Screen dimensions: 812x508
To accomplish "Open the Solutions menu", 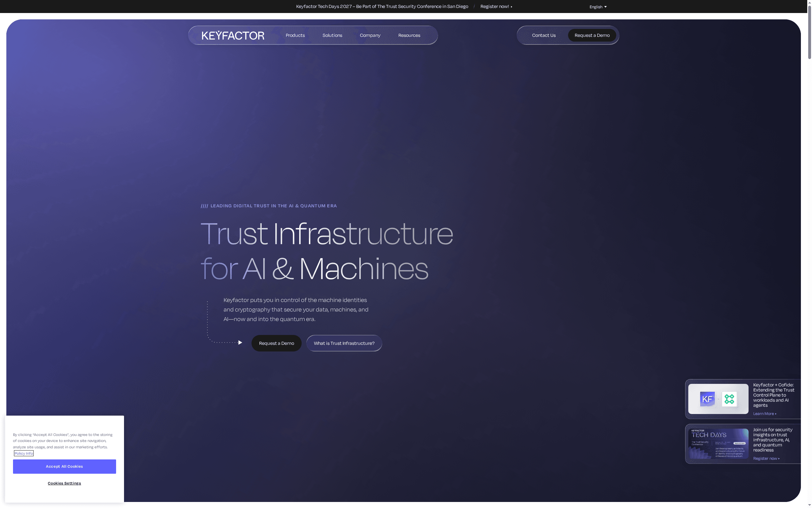I will pyautogui.click(x=332, y=35).
